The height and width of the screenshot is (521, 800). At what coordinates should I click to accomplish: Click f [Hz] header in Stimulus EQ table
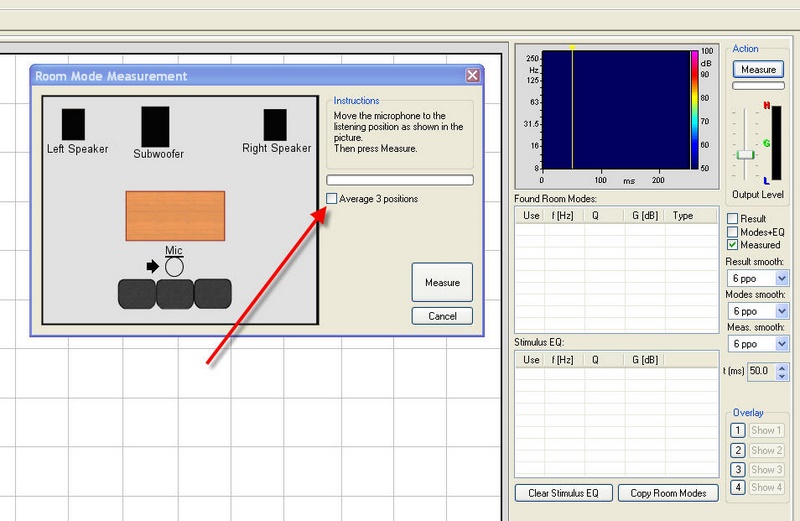[564, 360]
